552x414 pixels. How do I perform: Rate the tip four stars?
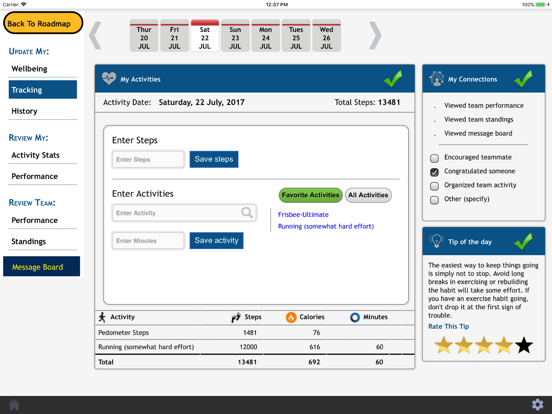504,345
